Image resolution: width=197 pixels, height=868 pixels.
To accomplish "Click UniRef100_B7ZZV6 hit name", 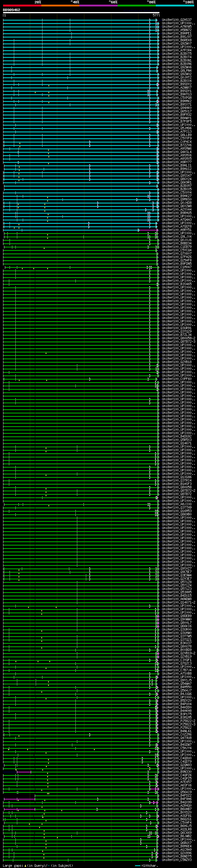I will point(176,145).
